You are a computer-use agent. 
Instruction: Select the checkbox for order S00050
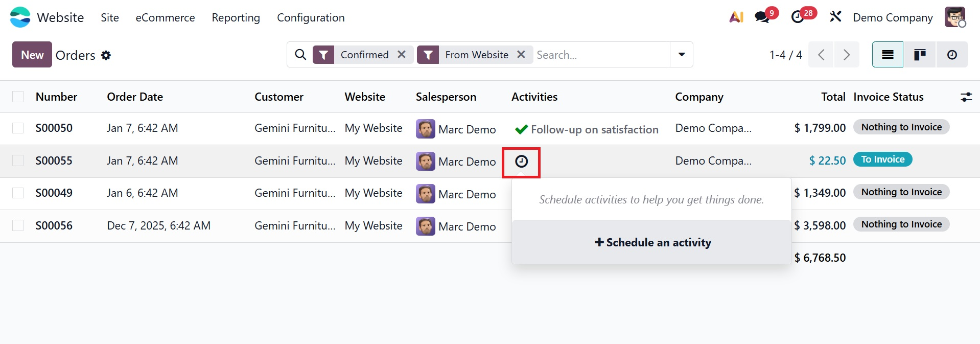pos(18,128)
